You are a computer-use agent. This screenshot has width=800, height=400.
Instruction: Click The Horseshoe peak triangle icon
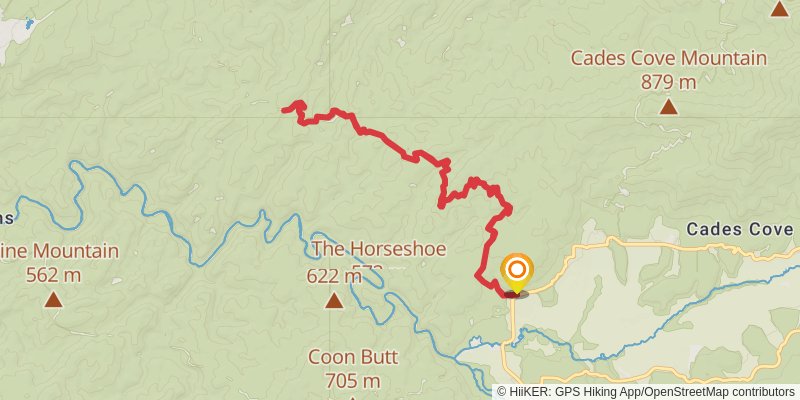coord(334,300)
